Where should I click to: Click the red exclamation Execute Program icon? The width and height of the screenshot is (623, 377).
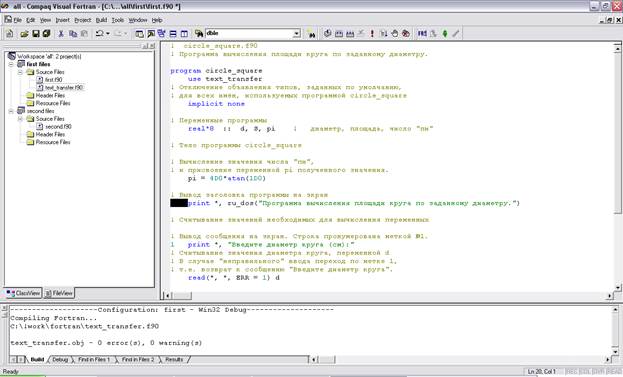[372, 34]
